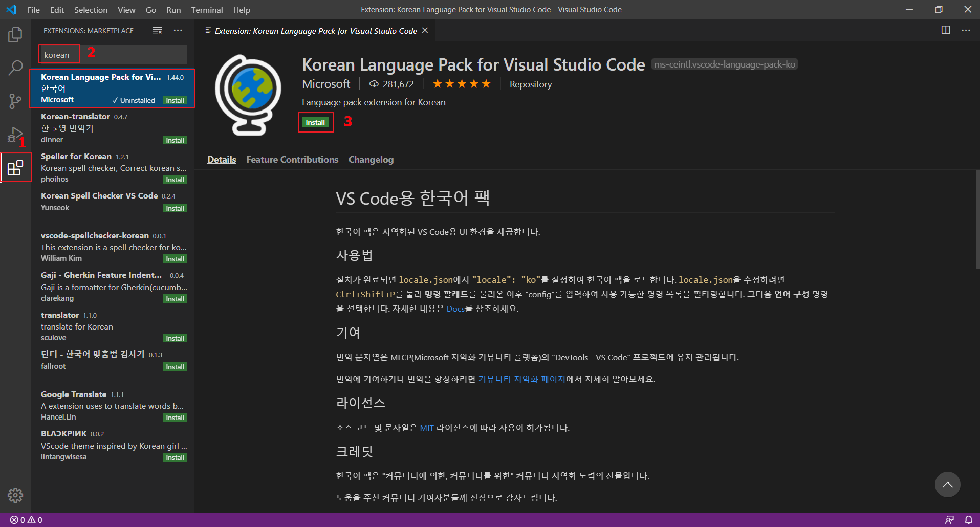The image size is (980, 527).
Task: Clear extensions search results icon
Action: 158,31
